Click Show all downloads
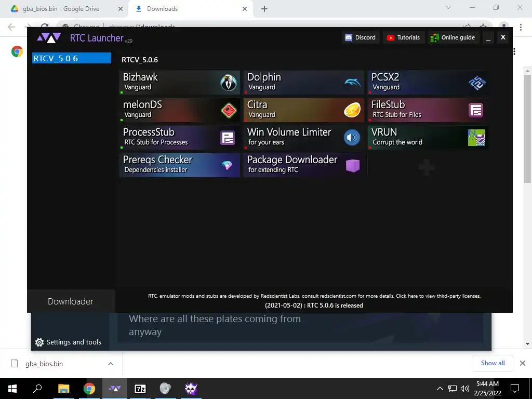This screenshot has height=399, width=532. tap(493, 363)
